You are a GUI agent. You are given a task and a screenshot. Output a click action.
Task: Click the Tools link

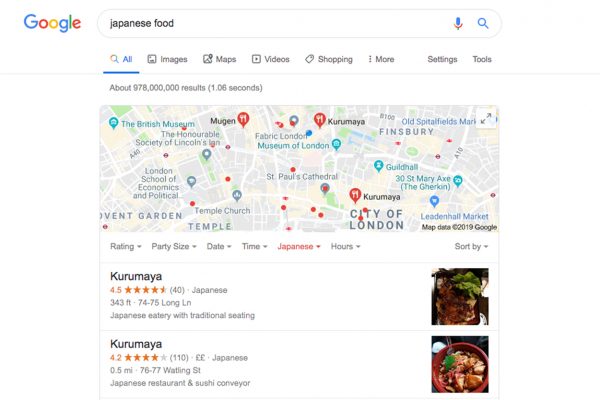(x=482, y=59)
